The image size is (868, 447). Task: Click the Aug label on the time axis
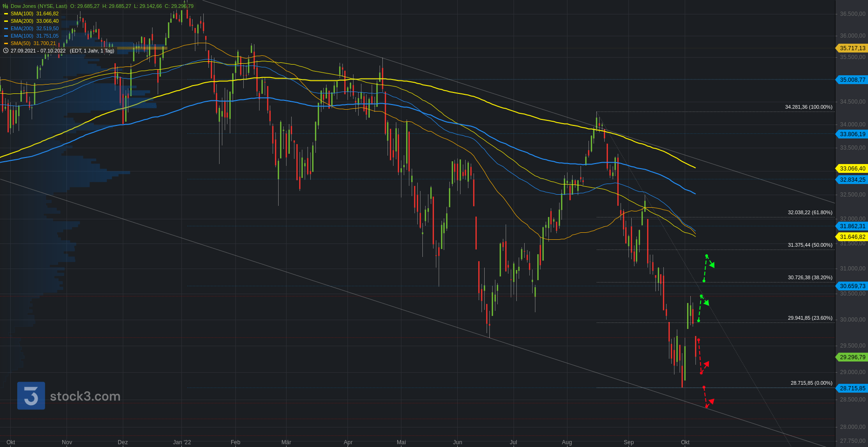[x=567, y=442]
